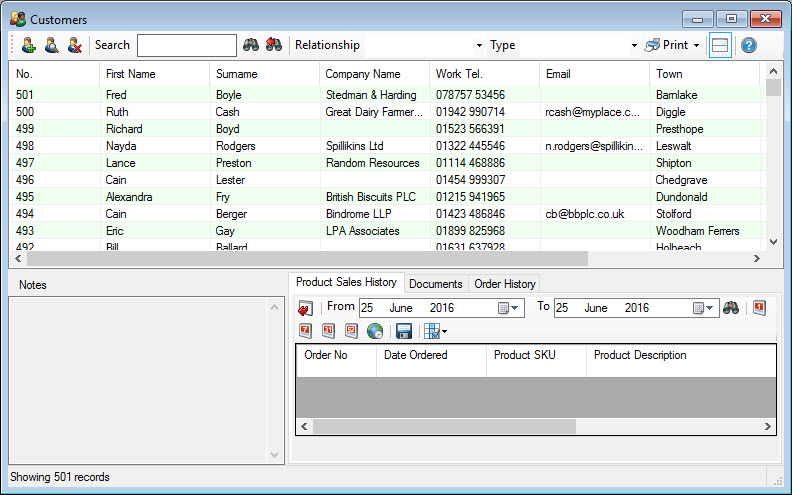Click the clear search binoculars icon

[273, 45]
